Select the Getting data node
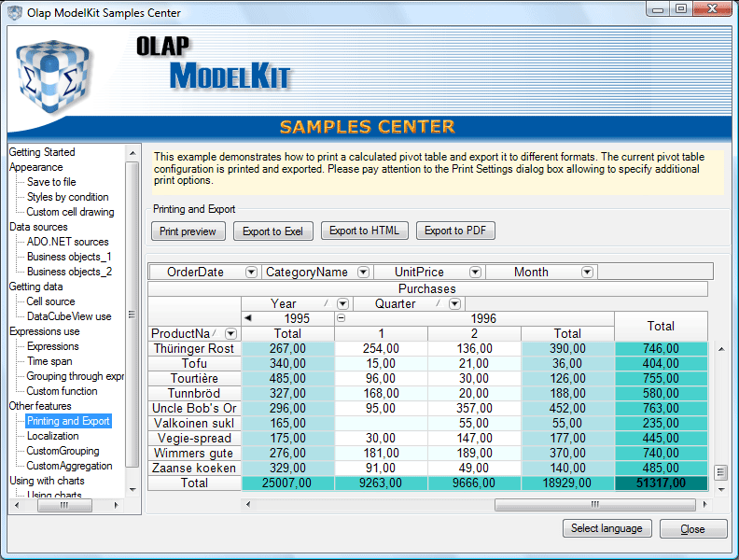The width and height of the screenshot is (739, 560). (x=35, y=287)
